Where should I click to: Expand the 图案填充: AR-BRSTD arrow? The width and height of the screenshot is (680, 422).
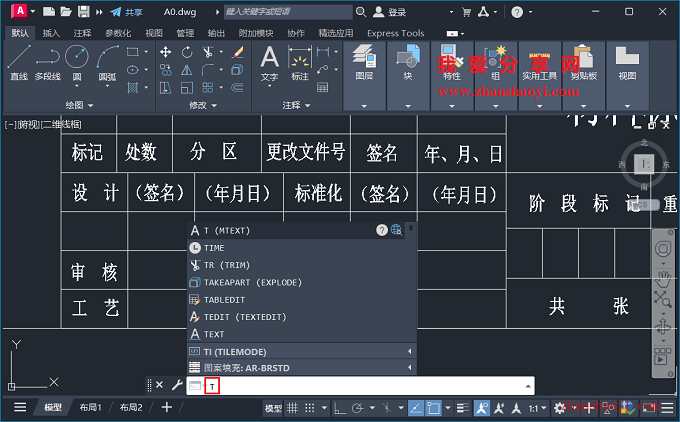pos(409,368)
